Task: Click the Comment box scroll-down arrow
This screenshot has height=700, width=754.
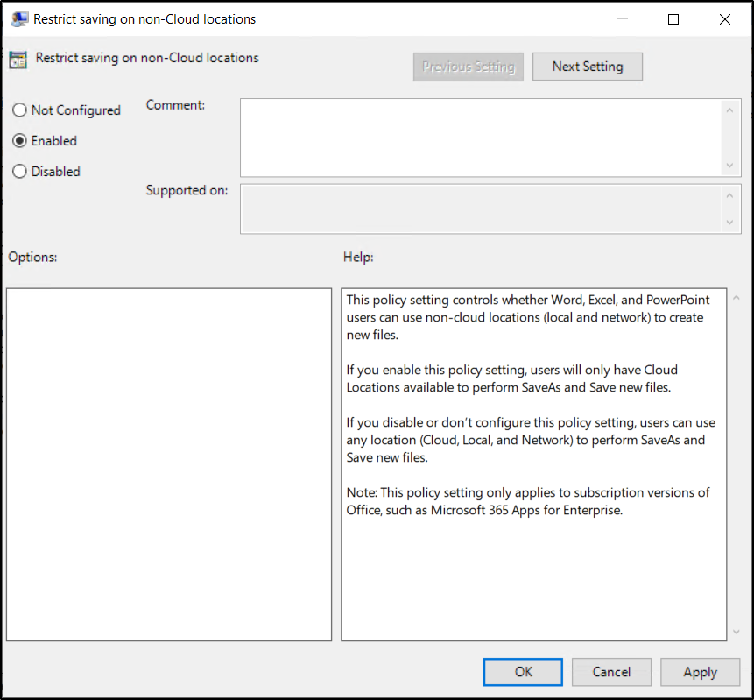Action: 730,165
